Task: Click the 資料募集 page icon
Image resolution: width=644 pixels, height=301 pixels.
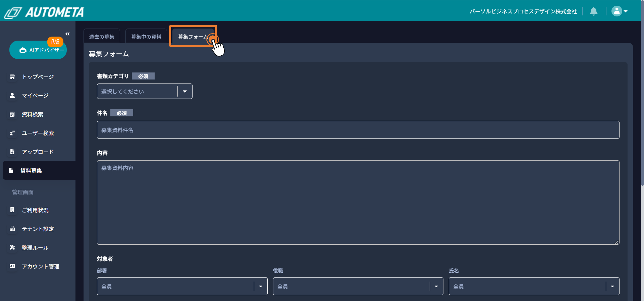Action: [x=11, y=170]
